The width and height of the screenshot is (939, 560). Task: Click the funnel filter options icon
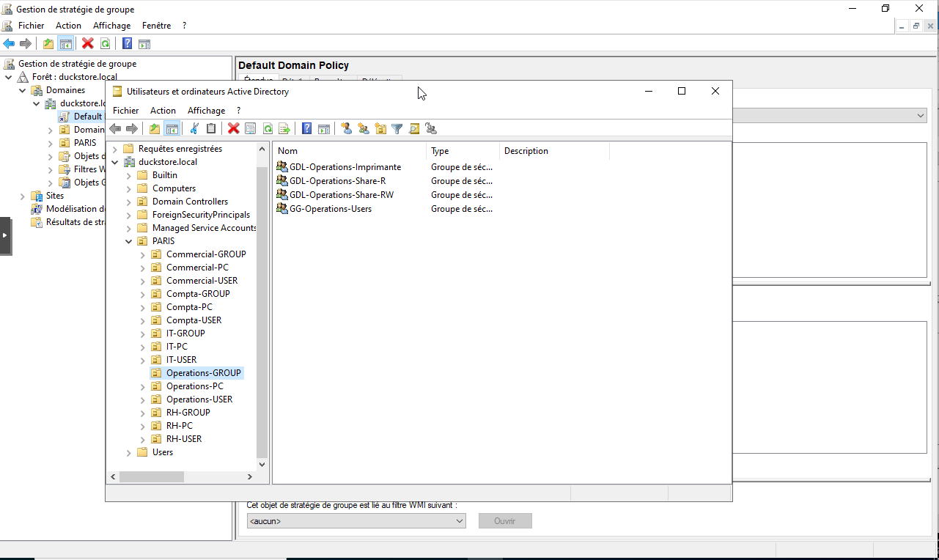397,129
